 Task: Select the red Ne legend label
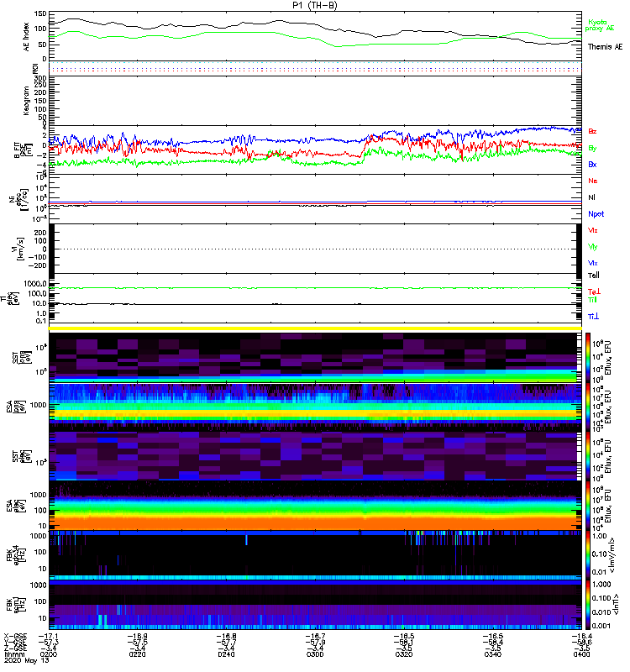coord(593,181)
